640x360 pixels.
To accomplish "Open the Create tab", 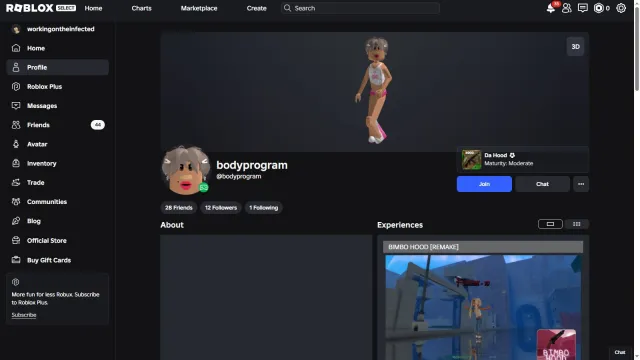I will (256, 8).
